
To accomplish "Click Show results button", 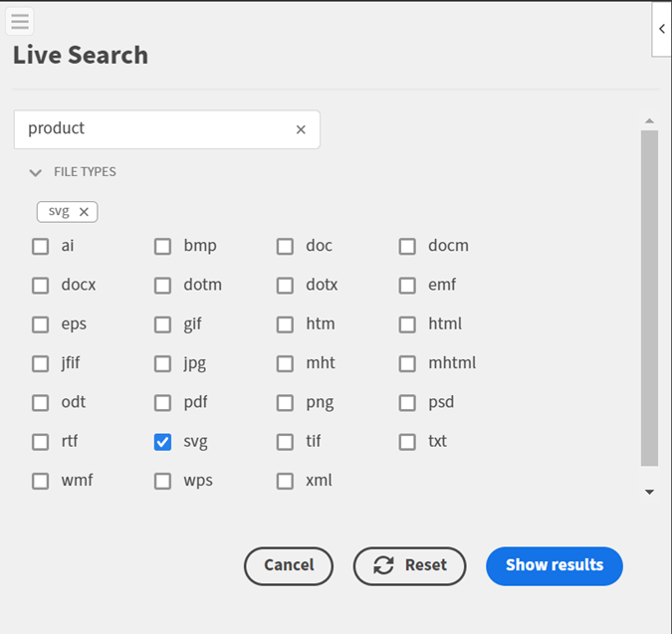I will click(x=555, y=565).
